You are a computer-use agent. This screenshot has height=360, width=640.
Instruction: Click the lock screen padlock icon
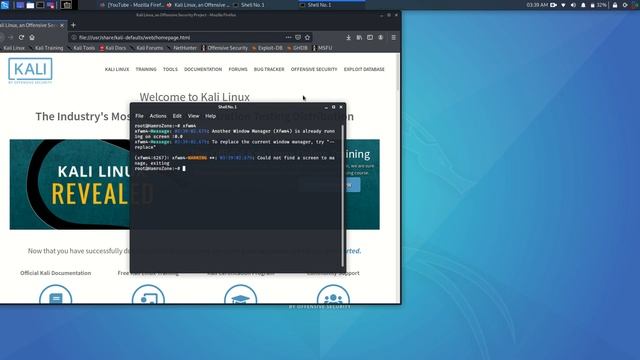(x=615, y=5)
